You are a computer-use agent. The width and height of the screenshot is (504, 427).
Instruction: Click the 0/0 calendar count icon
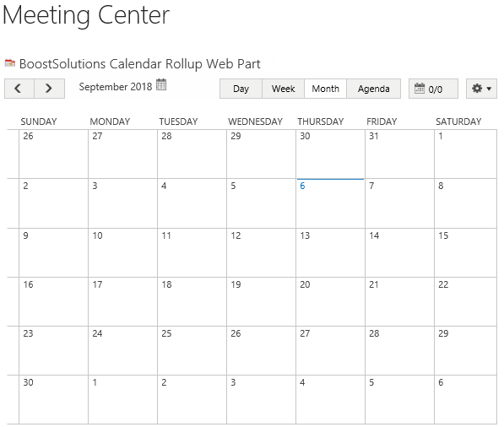point(420,89)
